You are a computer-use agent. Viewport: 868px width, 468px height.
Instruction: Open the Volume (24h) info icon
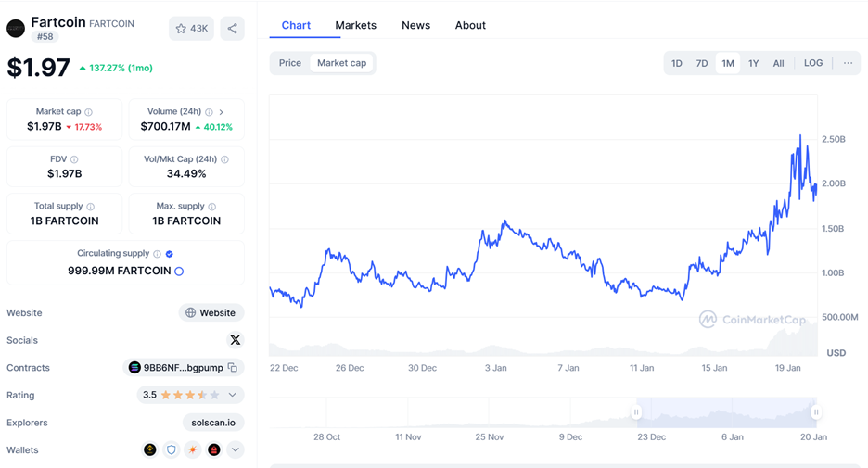click(209, 112)
